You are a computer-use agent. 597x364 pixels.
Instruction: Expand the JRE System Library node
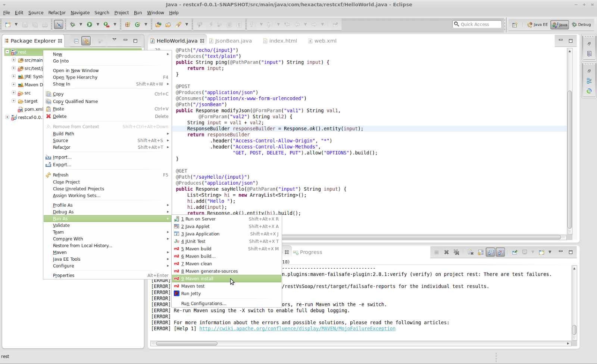[14, 76]
